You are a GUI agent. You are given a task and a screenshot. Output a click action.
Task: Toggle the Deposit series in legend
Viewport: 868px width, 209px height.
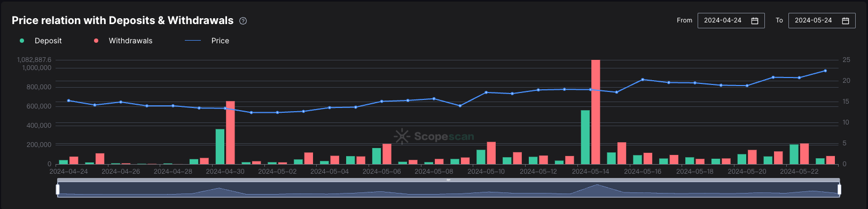point(41,41)
